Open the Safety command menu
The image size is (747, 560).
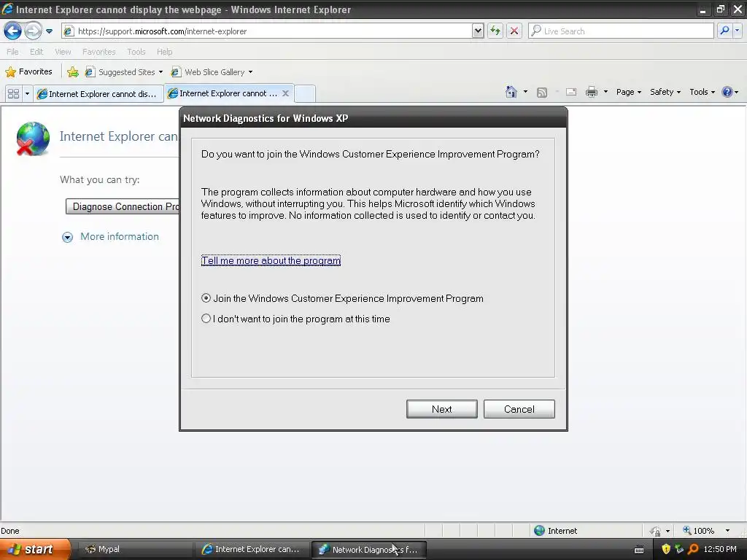coord(665,92)
